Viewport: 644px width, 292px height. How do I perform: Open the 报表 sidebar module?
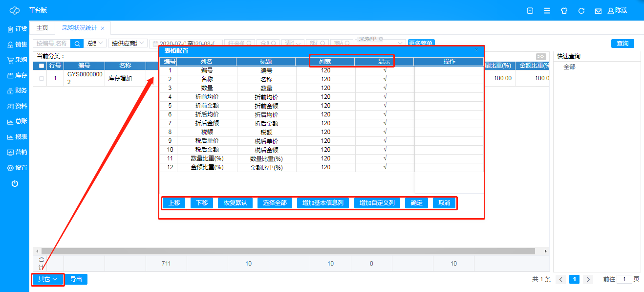(17, 137)
